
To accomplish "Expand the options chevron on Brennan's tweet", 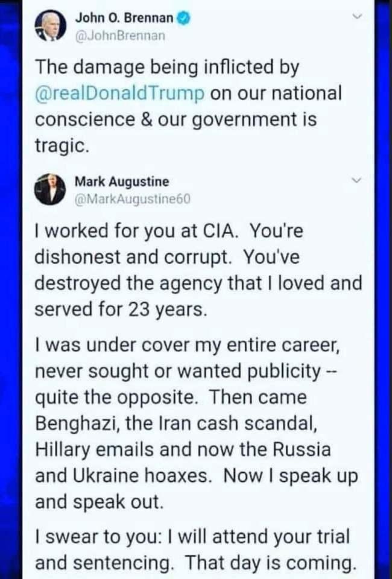I will coord(356,16).
